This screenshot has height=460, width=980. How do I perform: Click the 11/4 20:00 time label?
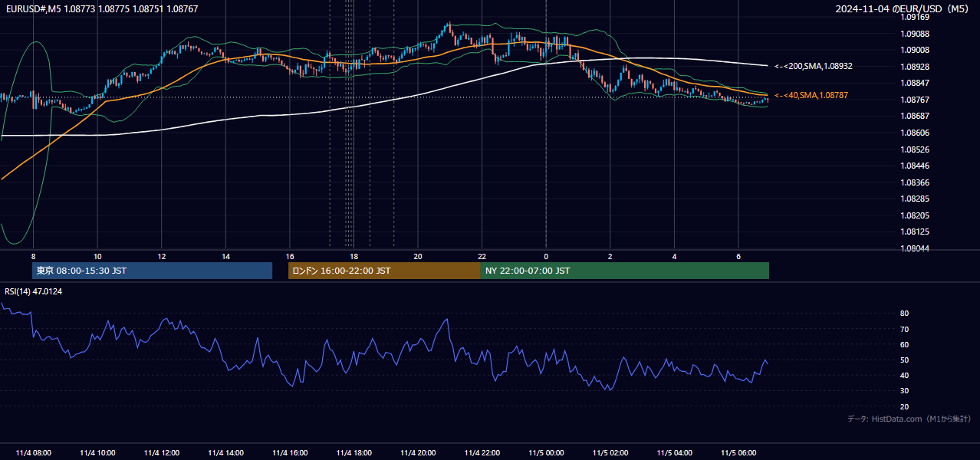pyautogui.click(x=418, y=452)
